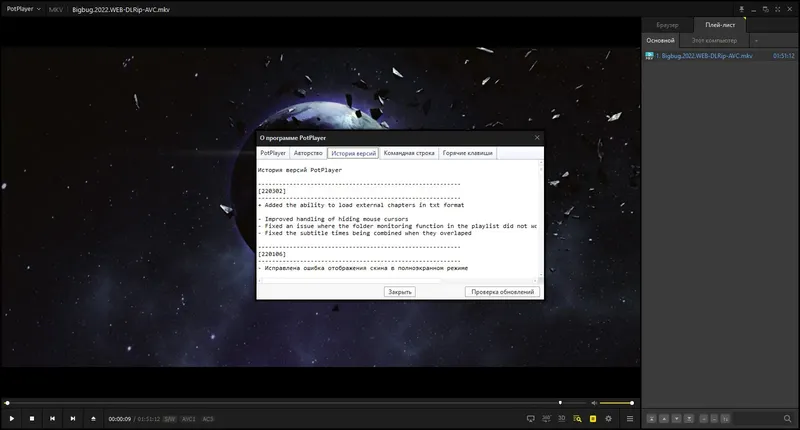Click the horizontal scrollbar in version history

[398, 281]
